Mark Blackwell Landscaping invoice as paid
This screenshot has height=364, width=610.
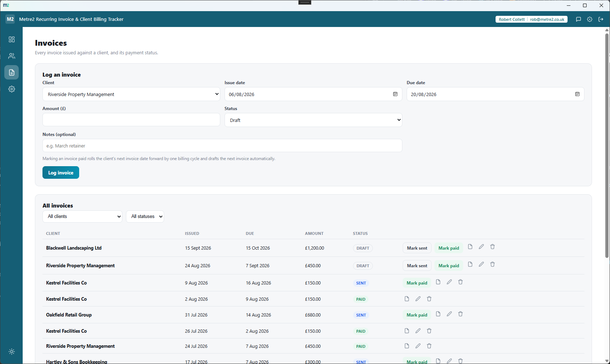pos(449,248)
